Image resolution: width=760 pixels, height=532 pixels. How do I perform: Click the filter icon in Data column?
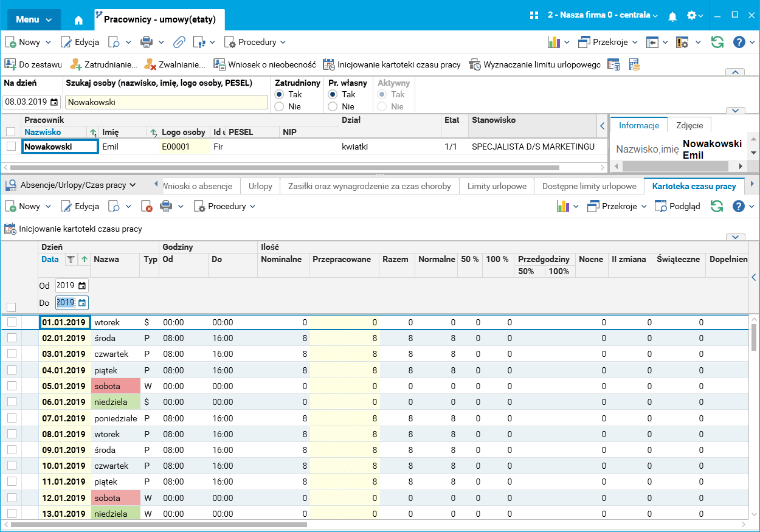tap(71, 260)
